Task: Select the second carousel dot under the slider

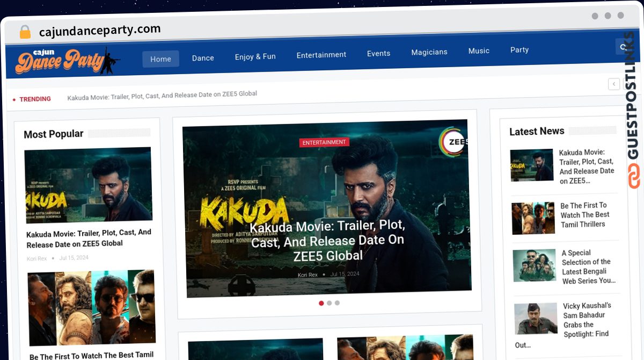Action: [330, 303]
